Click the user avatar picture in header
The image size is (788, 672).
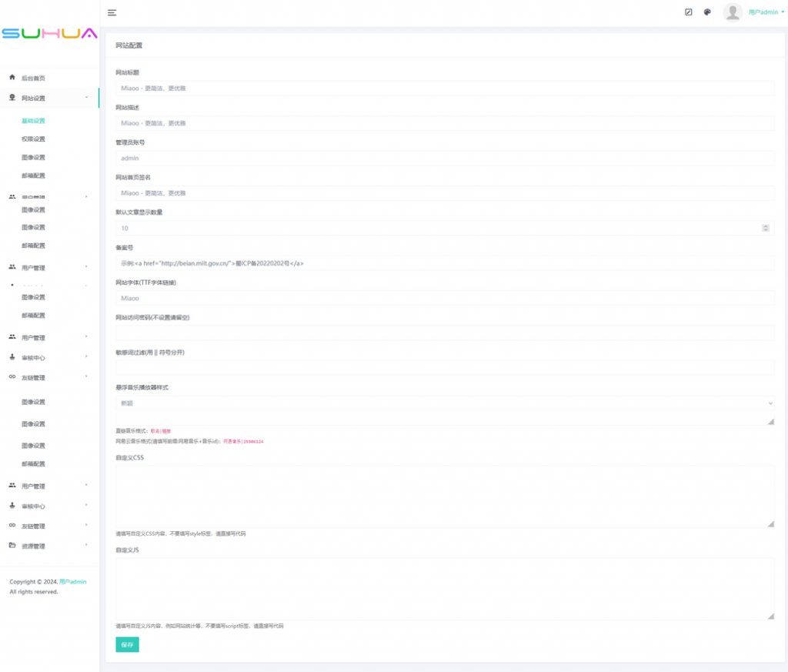click(733, 12)
